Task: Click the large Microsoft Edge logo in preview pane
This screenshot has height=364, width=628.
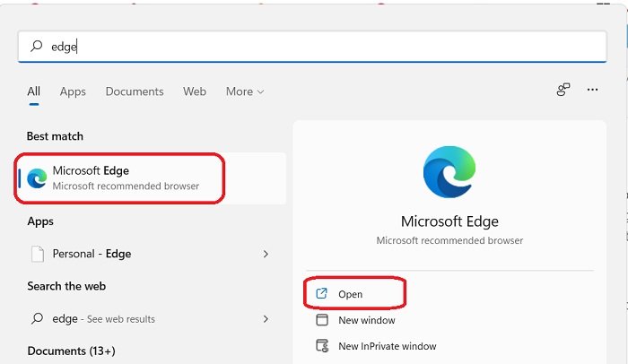Action: [449, 172]
